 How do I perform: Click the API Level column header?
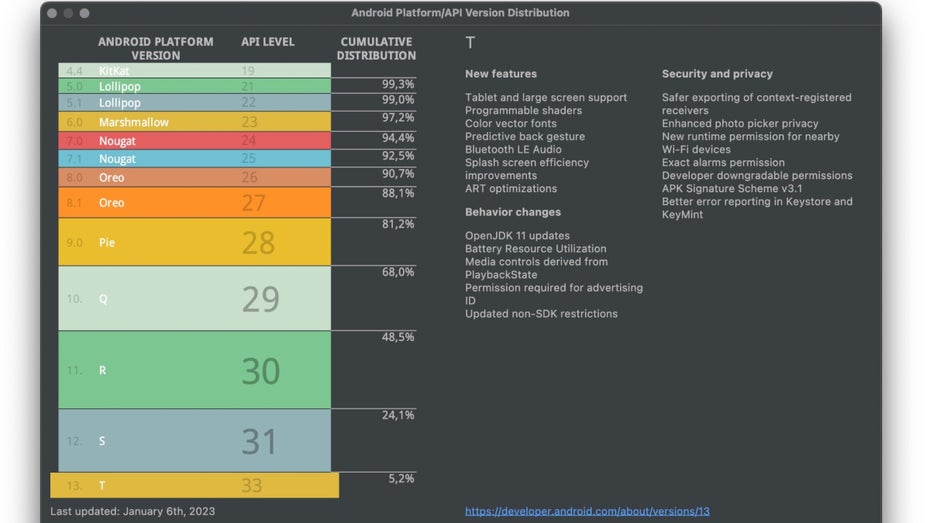click(x=267, y=42)
